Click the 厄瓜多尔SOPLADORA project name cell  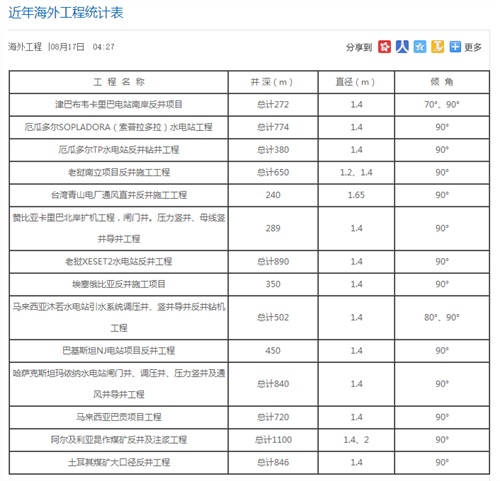tap(119, 127)
